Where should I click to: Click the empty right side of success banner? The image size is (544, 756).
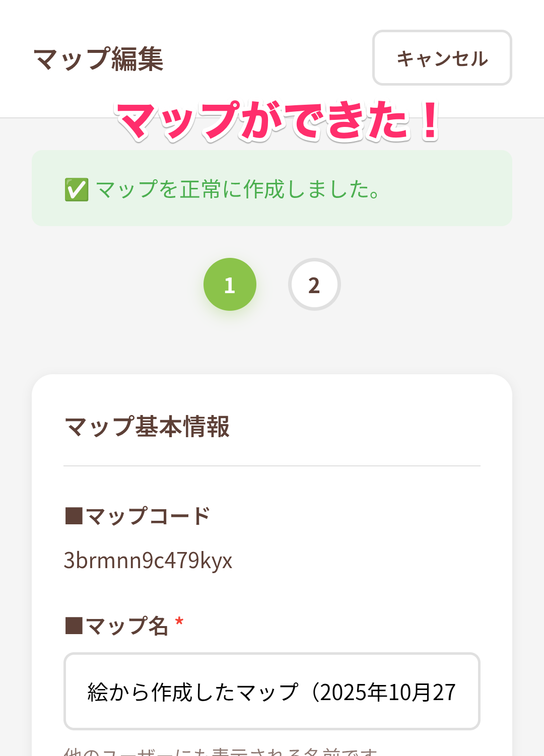[x=453, y=189]
